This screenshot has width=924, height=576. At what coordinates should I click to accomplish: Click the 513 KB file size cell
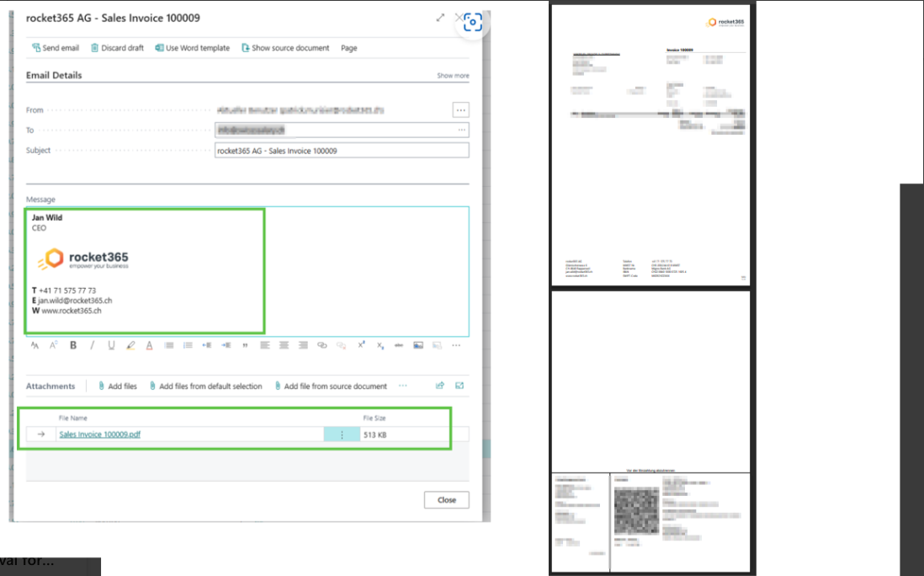[x=374, y=435]
